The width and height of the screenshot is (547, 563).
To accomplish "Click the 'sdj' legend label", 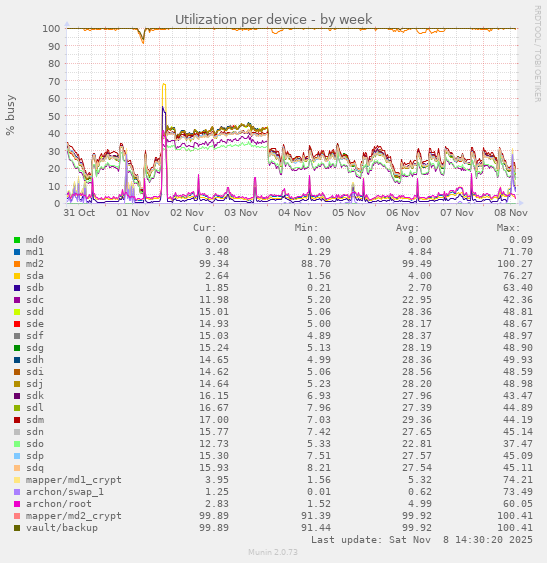I will click(35, 384).
